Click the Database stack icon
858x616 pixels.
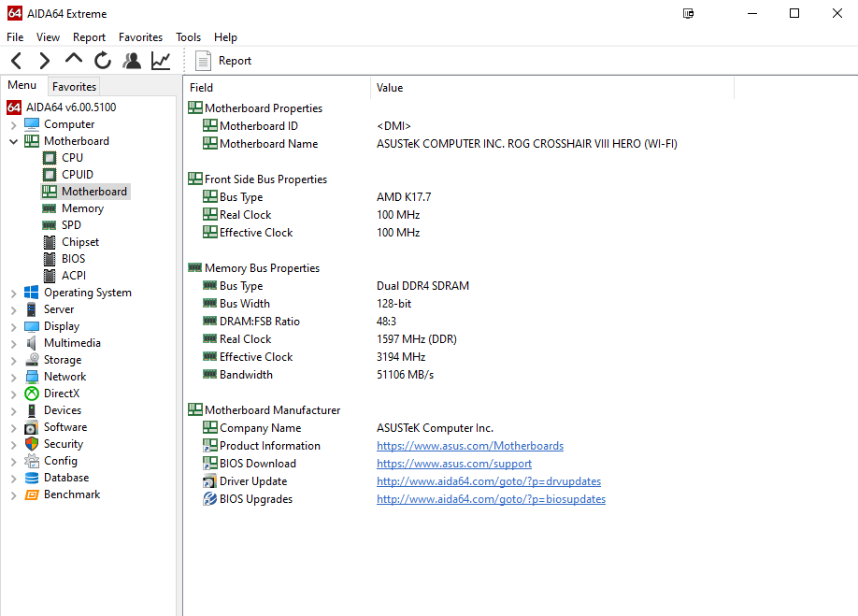(x=32, y=478)
